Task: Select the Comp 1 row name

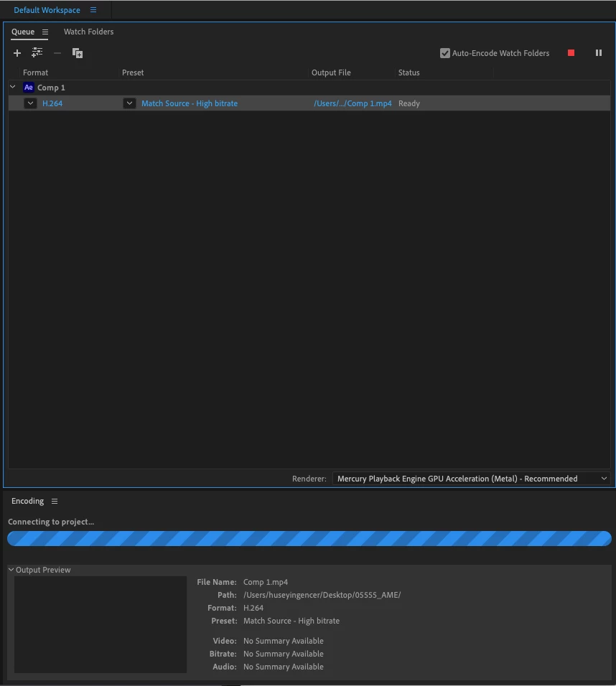Action: tap(51, 88)
